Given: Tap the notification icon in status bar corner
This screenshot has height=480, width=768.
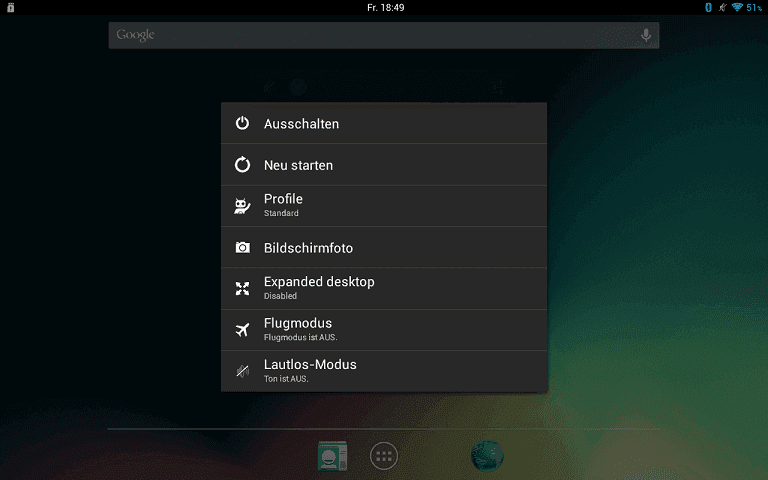Looking at the screenshot, I should [x=11, y=7].
